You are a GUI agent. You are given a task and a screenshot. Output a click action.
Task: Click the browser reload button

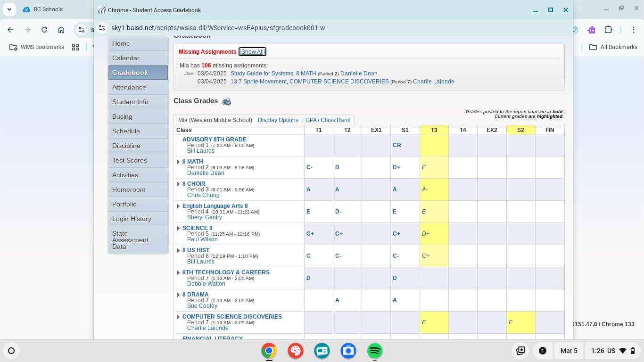(x=44, y=30)
